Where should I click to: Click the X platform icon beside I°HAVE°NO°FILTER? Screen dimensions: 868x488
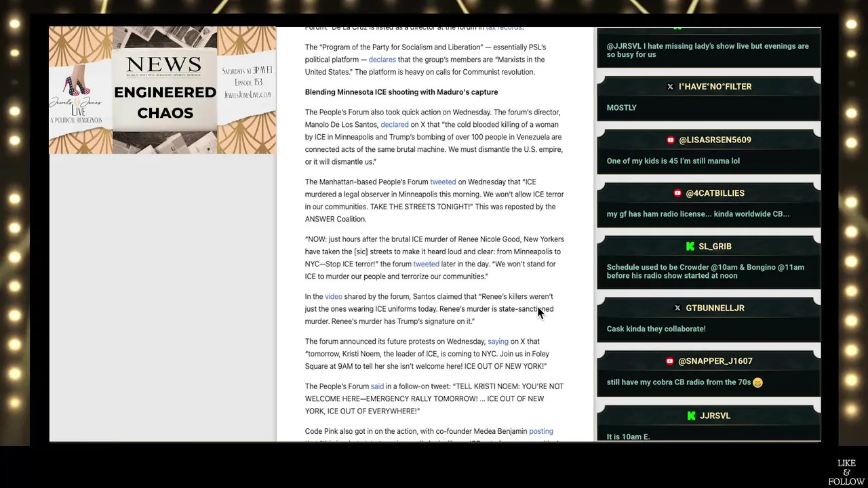click(670, 87)
